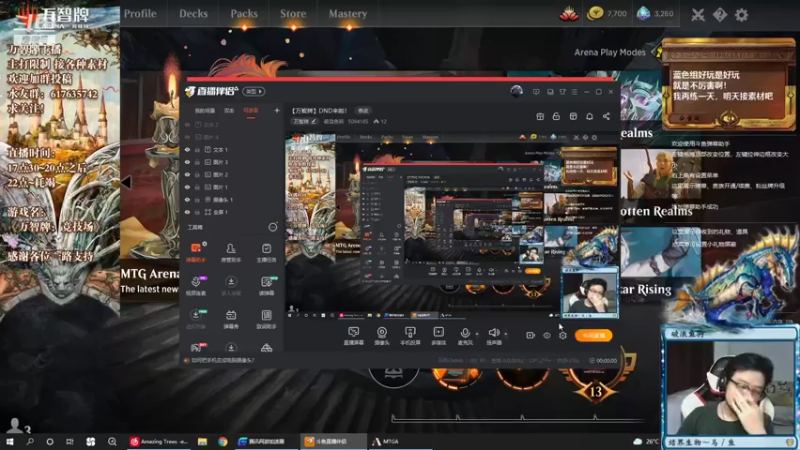Open toolbox more options circle icon
Screen dimensions: 800x450
click(x=273, y=227)
